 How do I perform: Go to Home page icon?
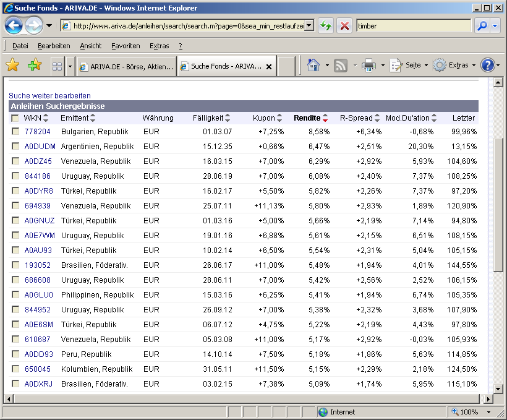tap(313, 66)
